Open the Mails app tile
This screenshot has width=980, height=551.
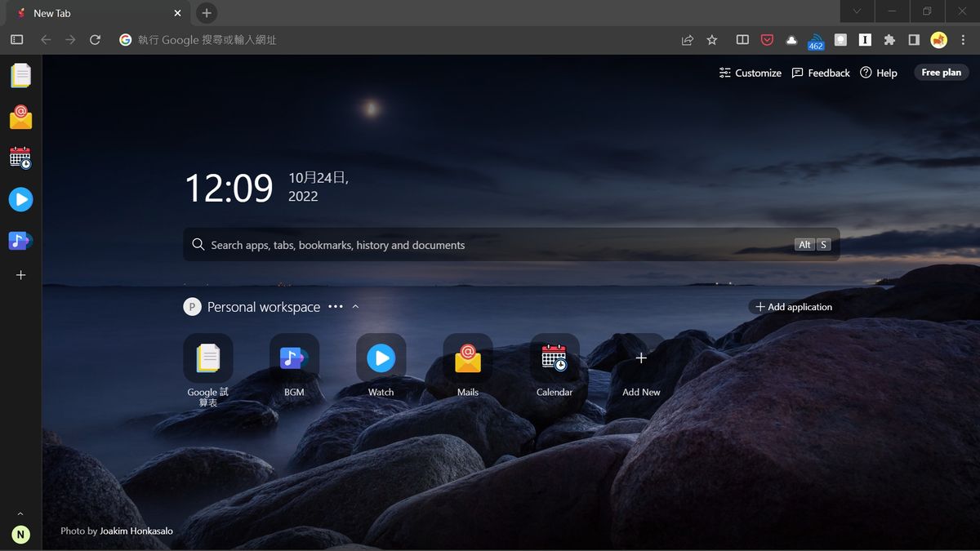[x=467, y=358]
